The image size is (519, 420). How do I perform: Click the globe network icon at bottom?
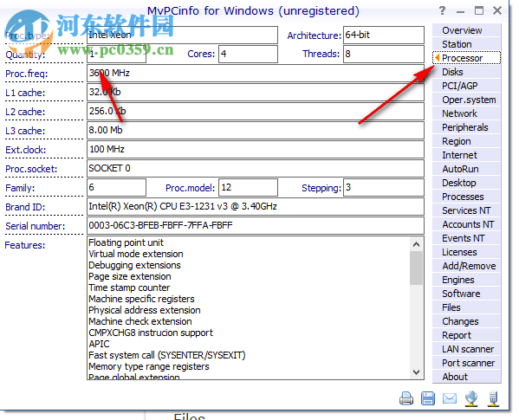[471, 398]
